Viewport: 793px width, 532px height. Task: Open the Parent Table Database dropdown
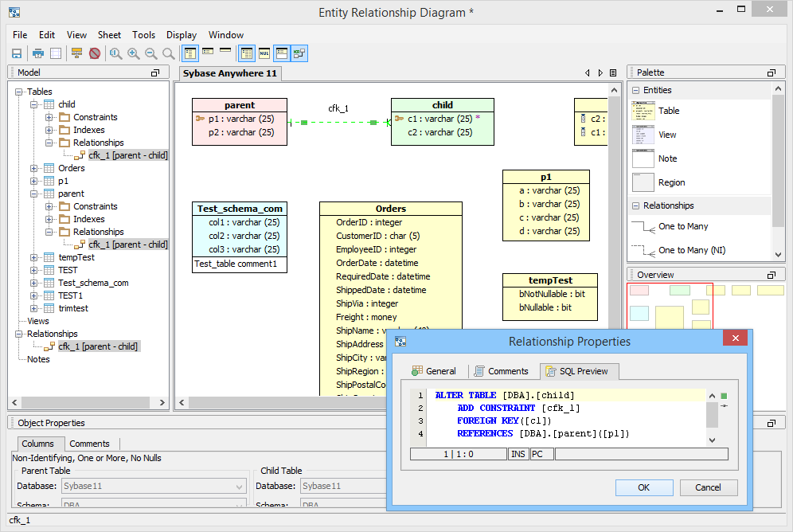pos(154,487)
